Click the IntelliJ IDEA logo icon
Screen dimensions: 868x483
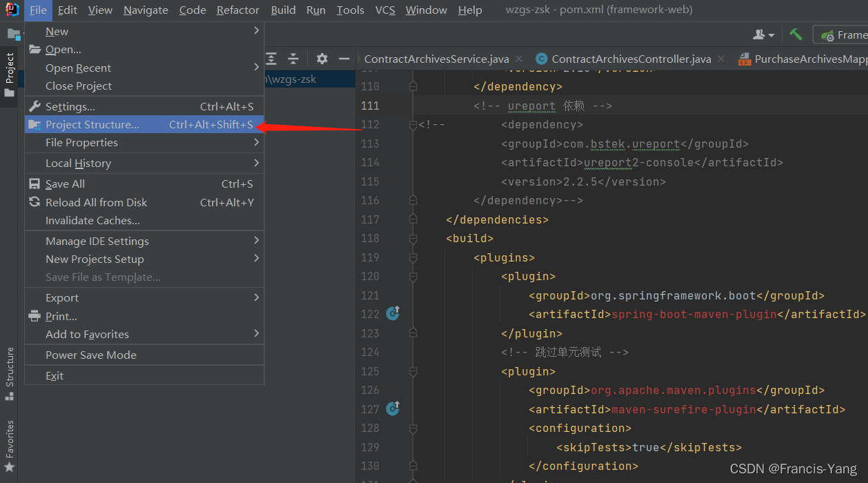[12, 10]
